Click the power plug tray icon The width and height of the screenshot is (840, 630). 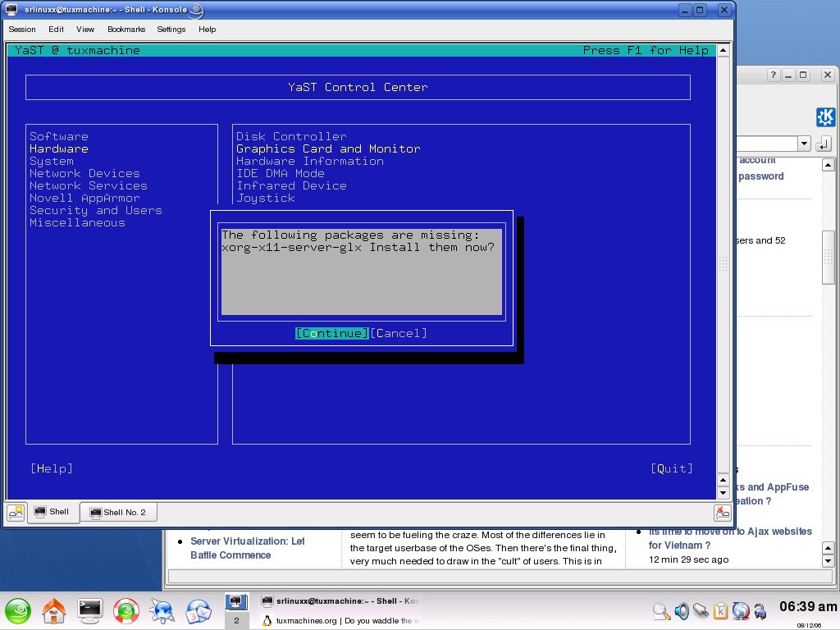point(760,611)
